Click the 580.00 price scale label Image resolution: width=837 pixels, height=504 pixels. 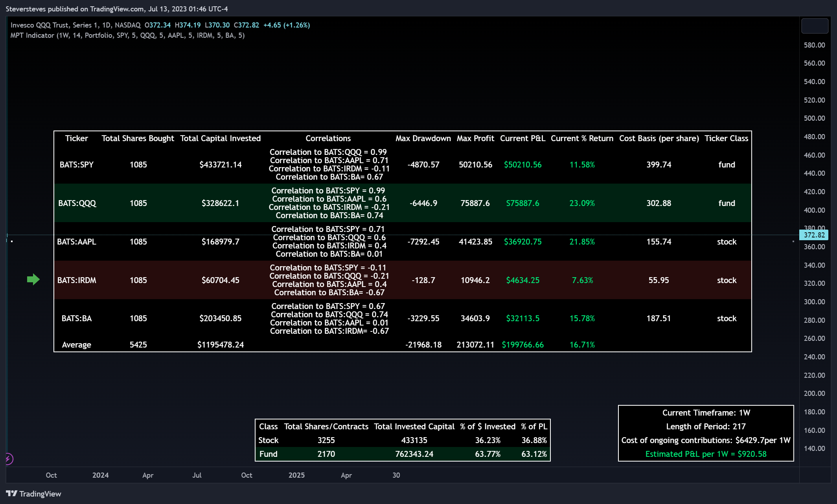pyautogui.click(x=815, y=45)
